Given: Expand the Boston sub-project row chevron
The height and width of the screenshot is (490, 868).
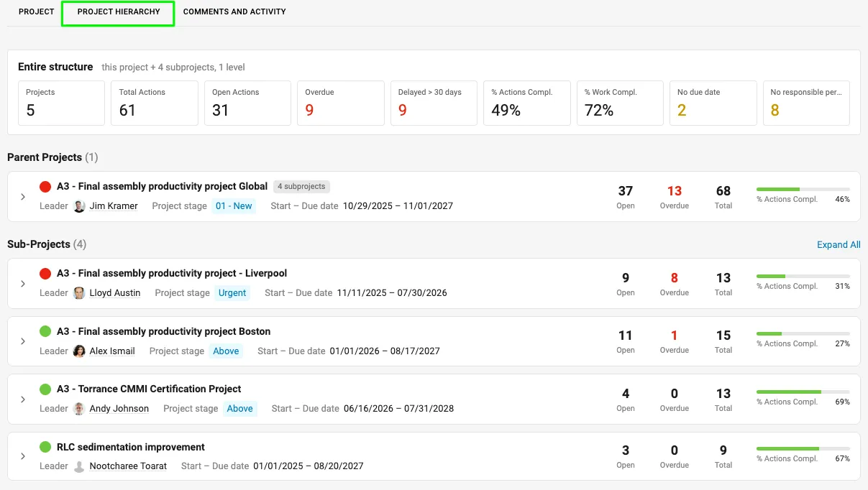Looking at the screenshot, I should [23, 341].
